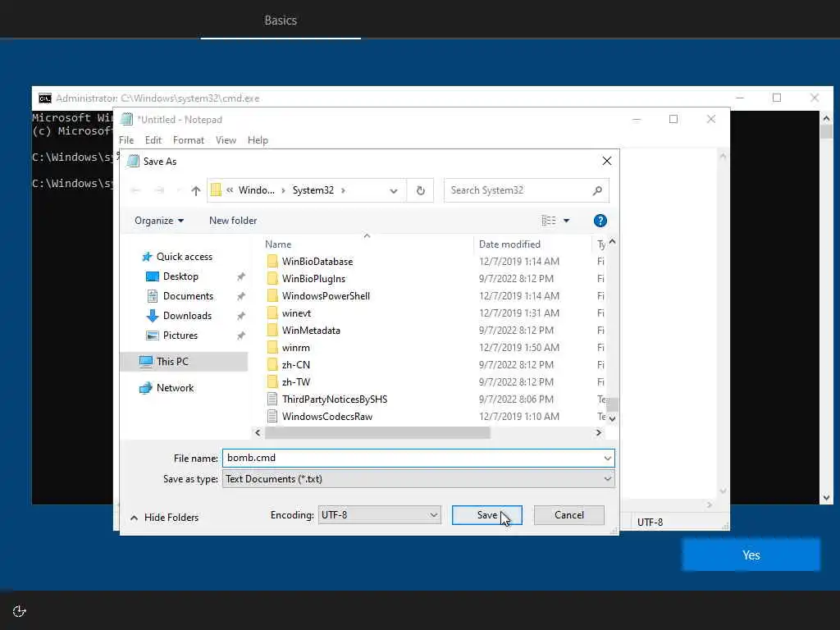840x630 pixels.
Task: Open Notepad Edit menu
Action: [x=153, y=140]
